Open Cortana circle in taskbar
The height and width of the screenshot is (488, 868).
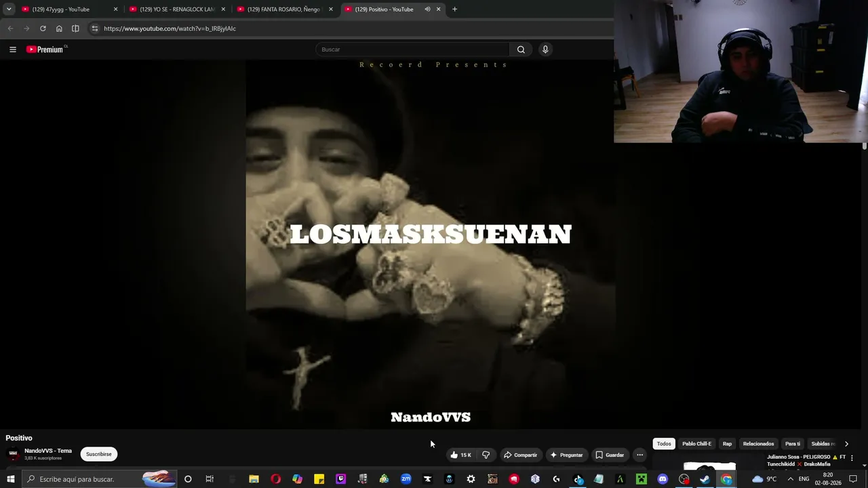188,479
